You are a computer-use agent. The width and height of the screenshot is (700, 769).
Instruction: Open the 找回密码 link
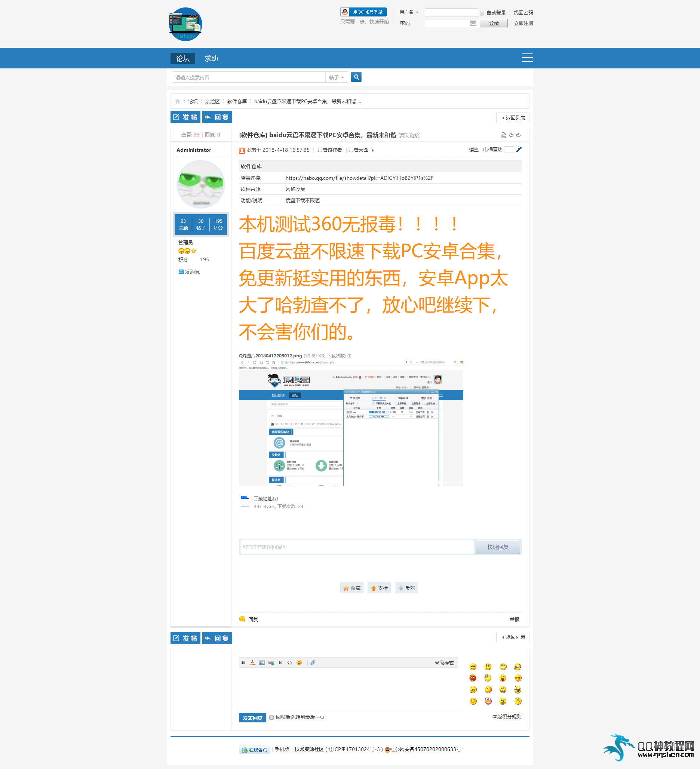[x=523, y=13]
